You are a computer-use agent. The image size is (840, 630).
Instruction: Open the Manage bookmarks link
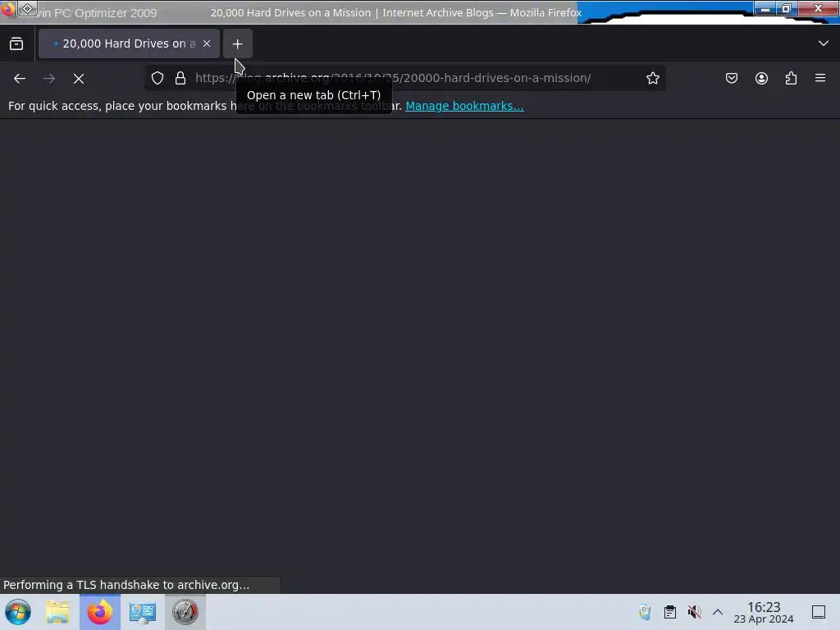point(464,106)
